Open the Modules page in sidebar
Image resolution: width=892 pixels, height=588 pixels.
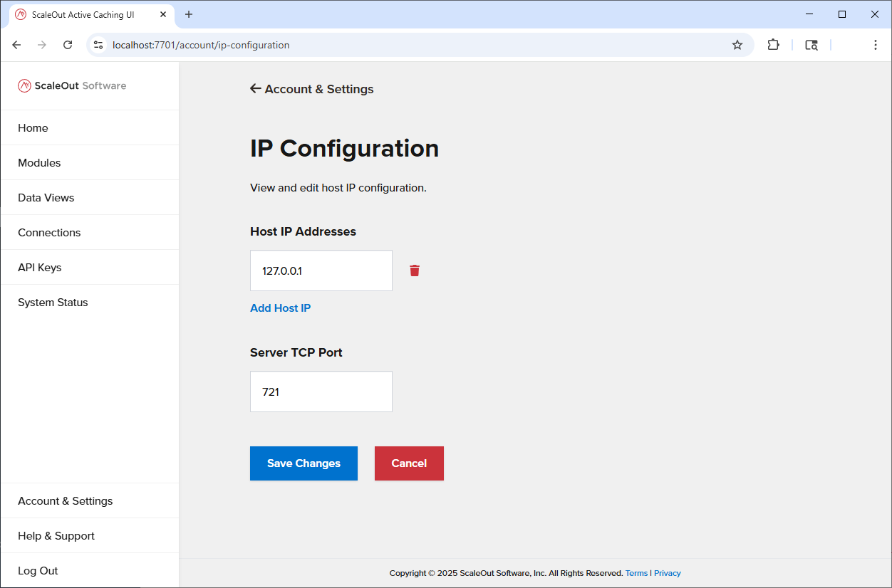pos(39,163)
